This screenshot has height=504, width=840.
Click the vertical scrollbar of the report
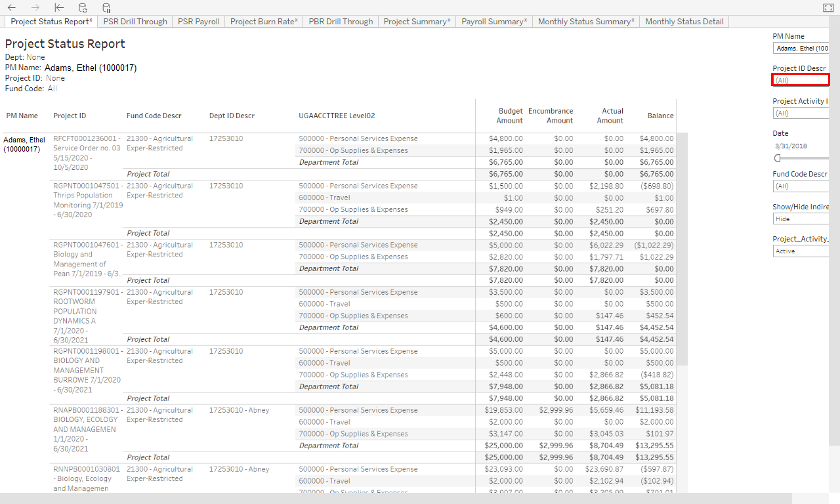tap(682, 249)
